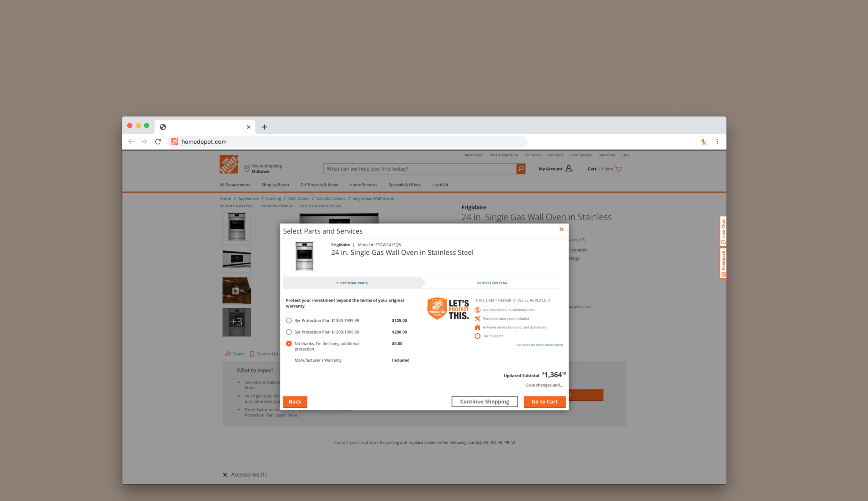This screenshot has width=868, height=501.
Task: Open the Live Chat side tab
Action: click(x=723, y=232)
